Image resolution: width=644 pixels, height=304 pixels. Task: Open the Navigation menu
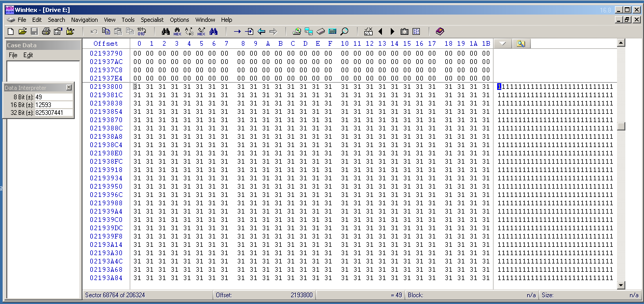point(85,20)
